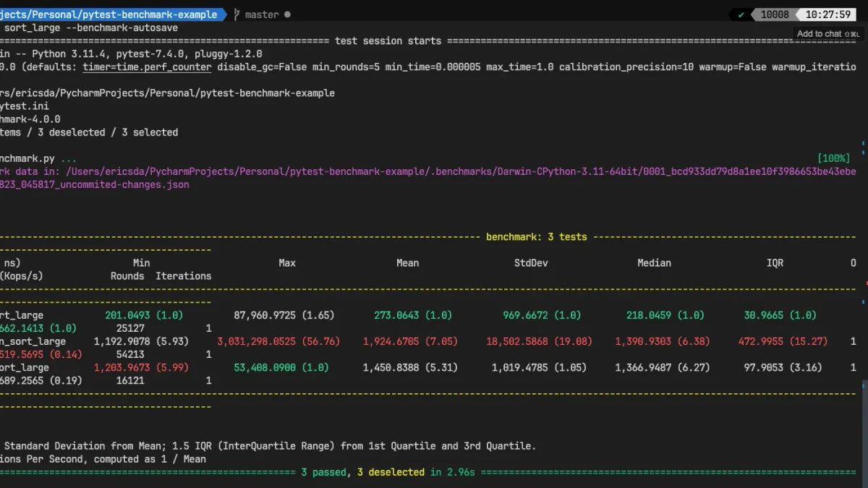Select the master branch name
This screenshot has width=868, height=488.
(x=262, y=14)
